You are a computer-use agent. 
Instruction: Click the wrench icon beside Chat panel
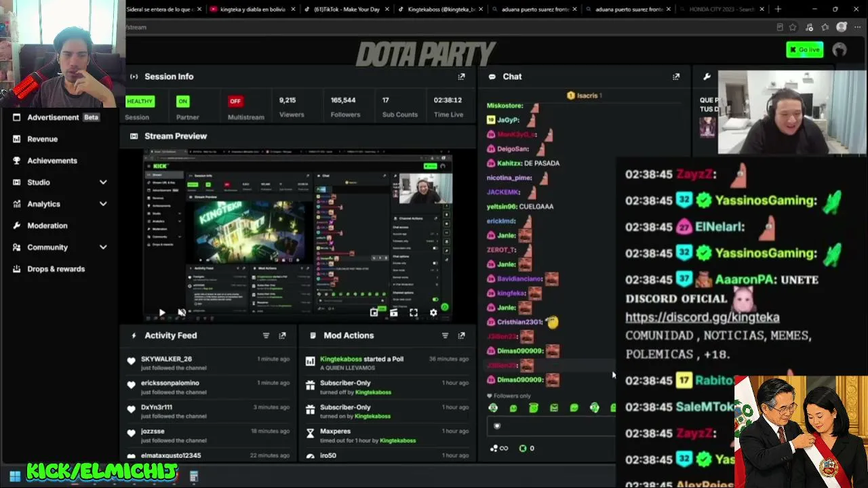click(707, 77)
